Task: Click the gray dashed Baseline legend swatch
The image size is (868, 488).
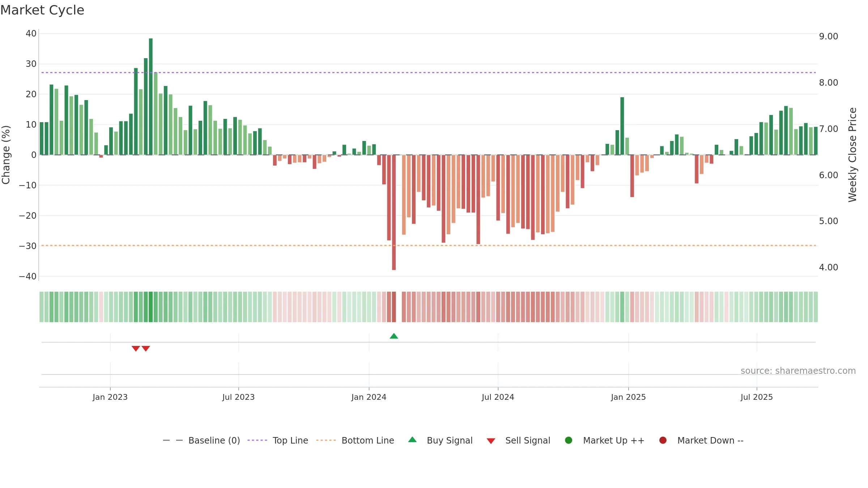Action: [173, 440]
